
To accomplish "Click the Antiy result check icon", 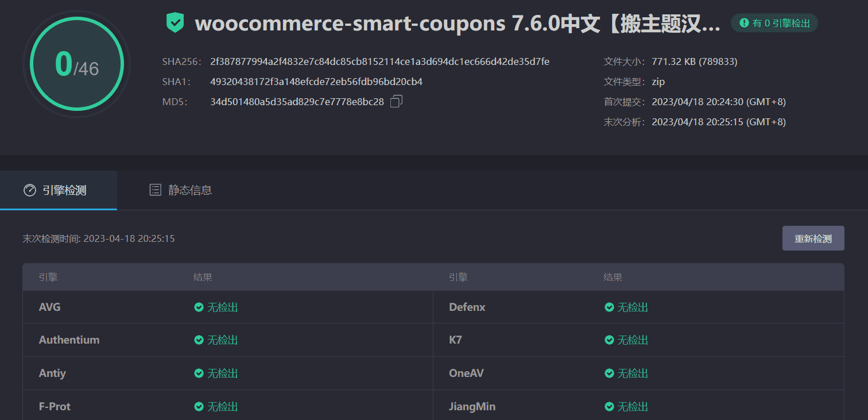I will pos(199,373).
